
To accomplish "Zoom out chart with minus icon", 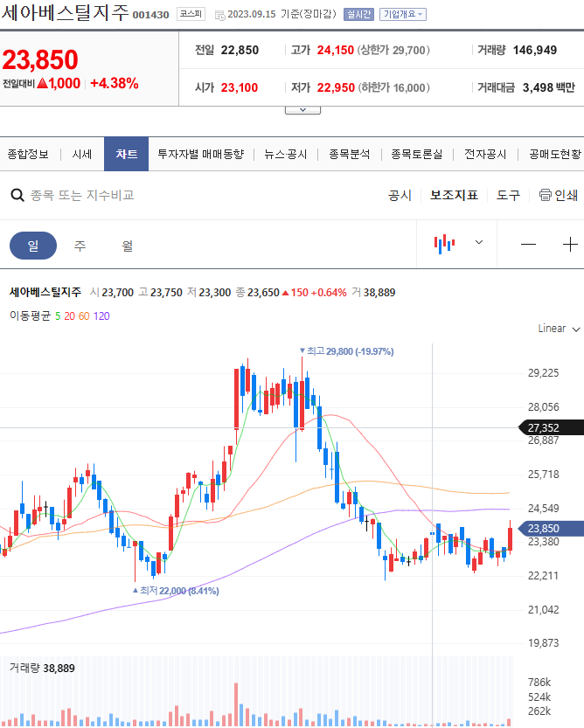I will 528,244.
